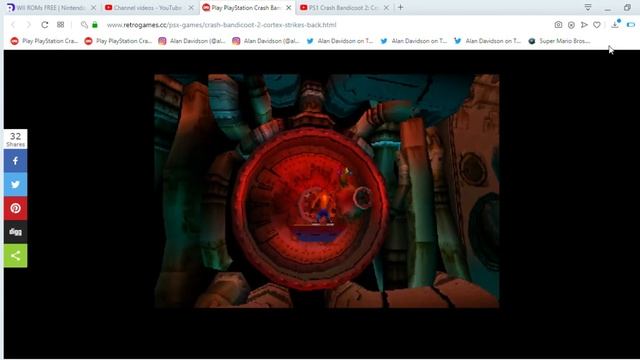
Task: Close the Wii ROMs FREE tab
Action: pos(93,8)
